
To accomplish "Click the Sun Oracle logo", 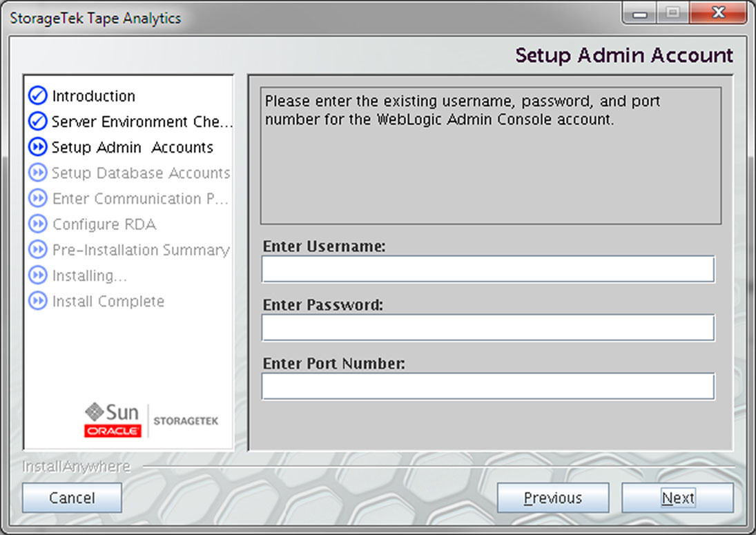I will 113,420.
